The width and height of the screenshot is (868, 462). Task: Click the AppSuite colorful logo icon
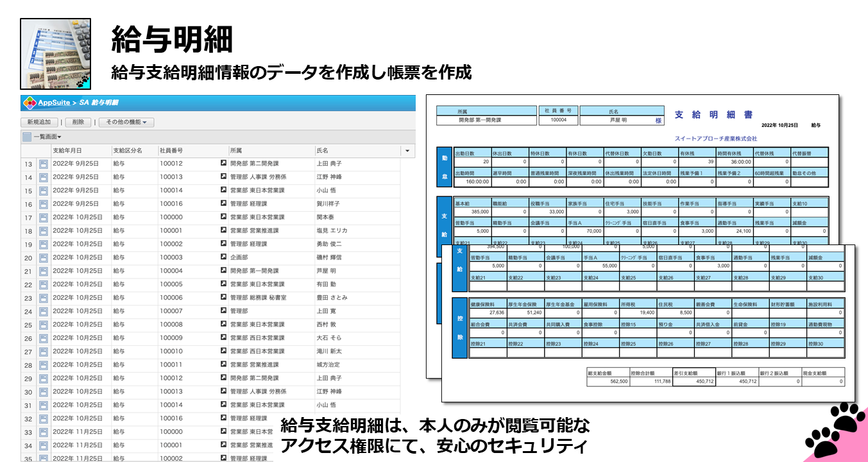pyautogui.click(x=30, y=103)
